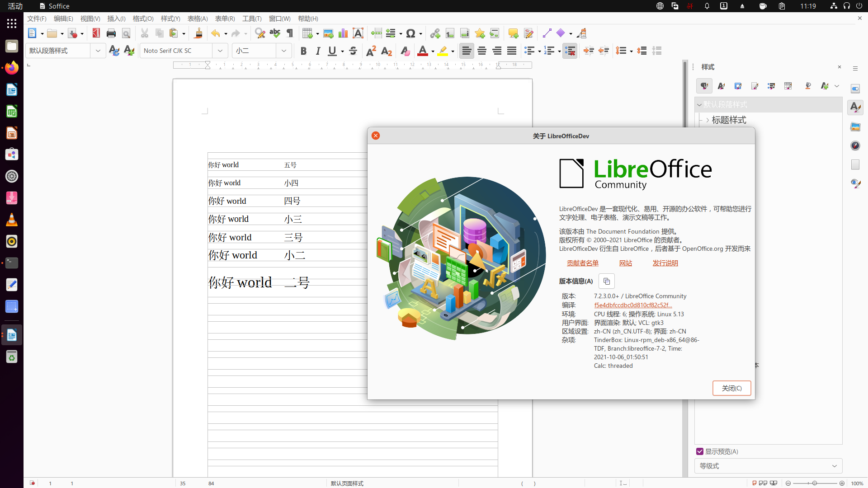Open the Noto Serif CJK SC font dropdown

coord(220,51)
